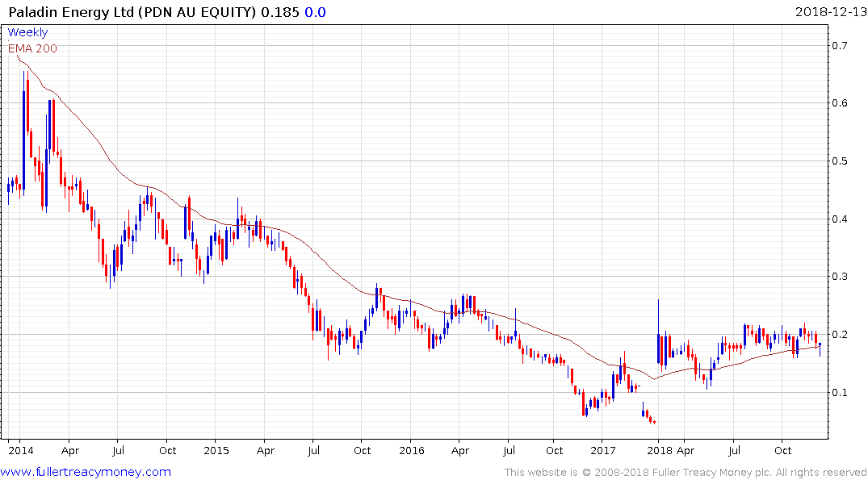Image resolution: width=868 pixels, height=484 pixels.
Task: Click the 0.3 price axis label
Action: (x=840, y=277)
